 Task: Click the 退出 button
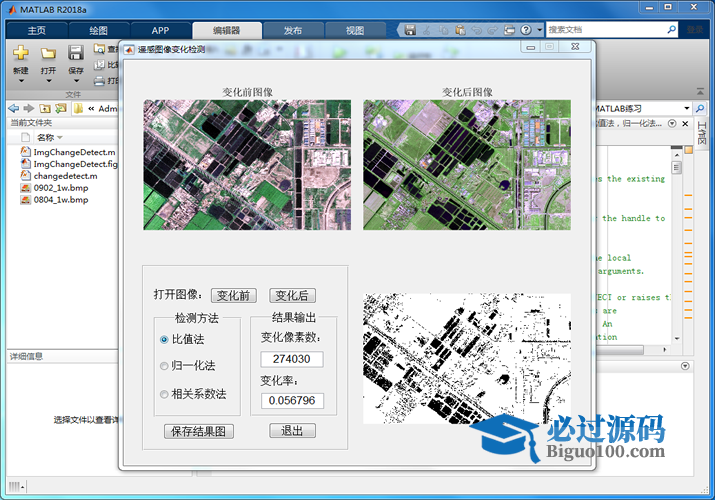[x=292, y=431]
